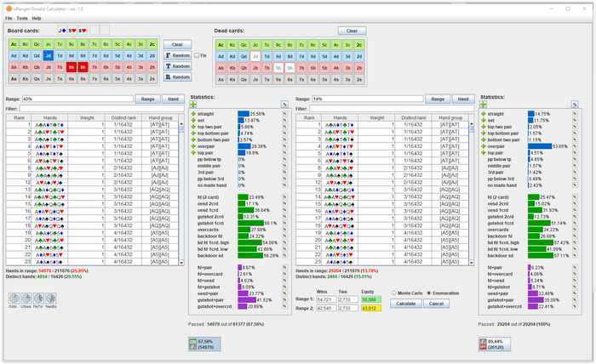
Task: Click the edit icon beside gutshot+overcrd in left statistics
Action: pos(284,306)
